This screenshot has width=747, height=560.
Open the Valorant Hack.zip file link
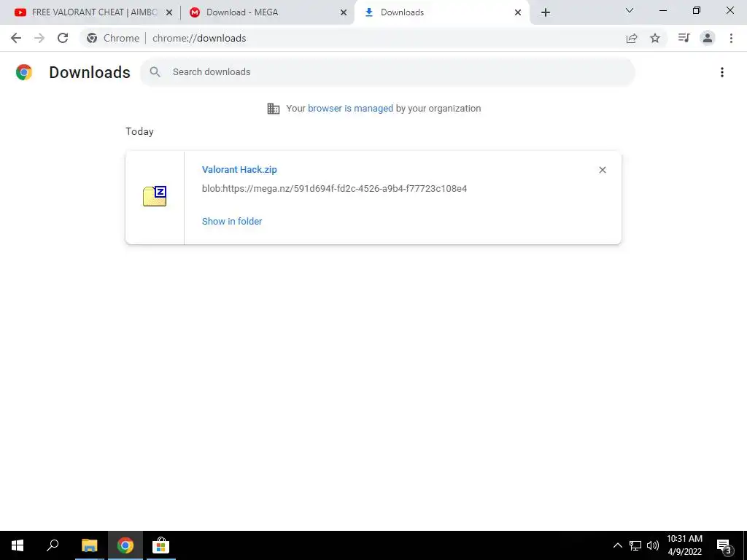(239, 169)
